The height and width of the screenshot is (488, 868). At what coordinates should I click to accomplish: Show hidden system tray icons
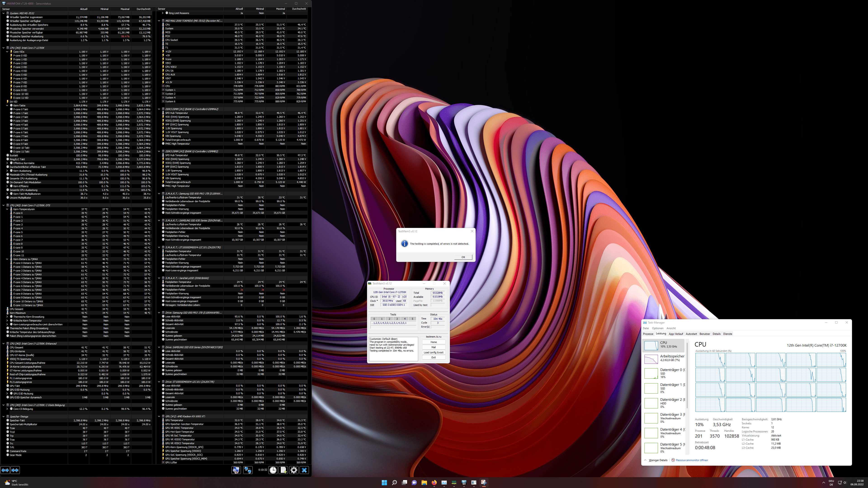[x=823, y=483]
